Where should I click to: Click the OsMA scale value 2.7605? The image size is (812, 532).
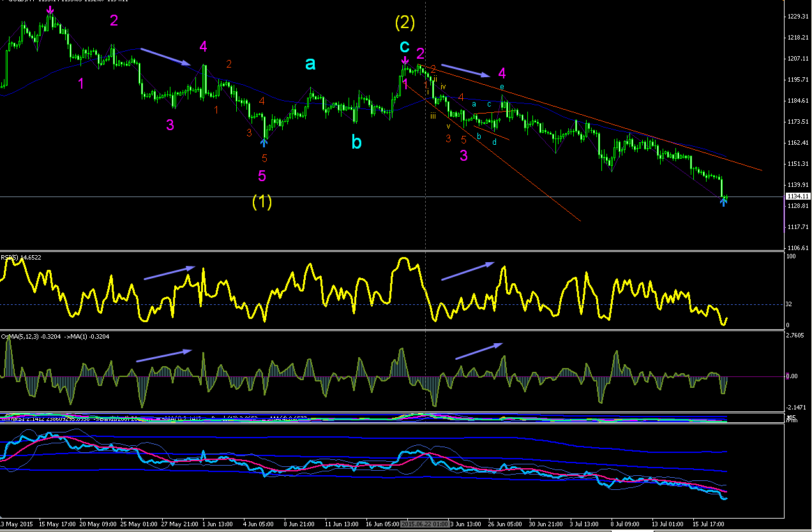click(x=794, y=336)
